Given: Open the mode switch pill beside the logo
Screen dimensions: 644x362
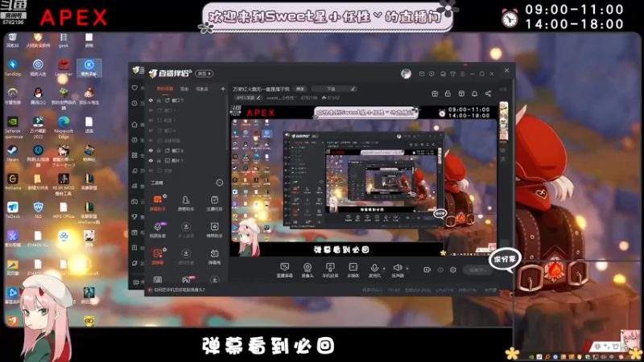Looking at the screenshot, I should 204,73.
